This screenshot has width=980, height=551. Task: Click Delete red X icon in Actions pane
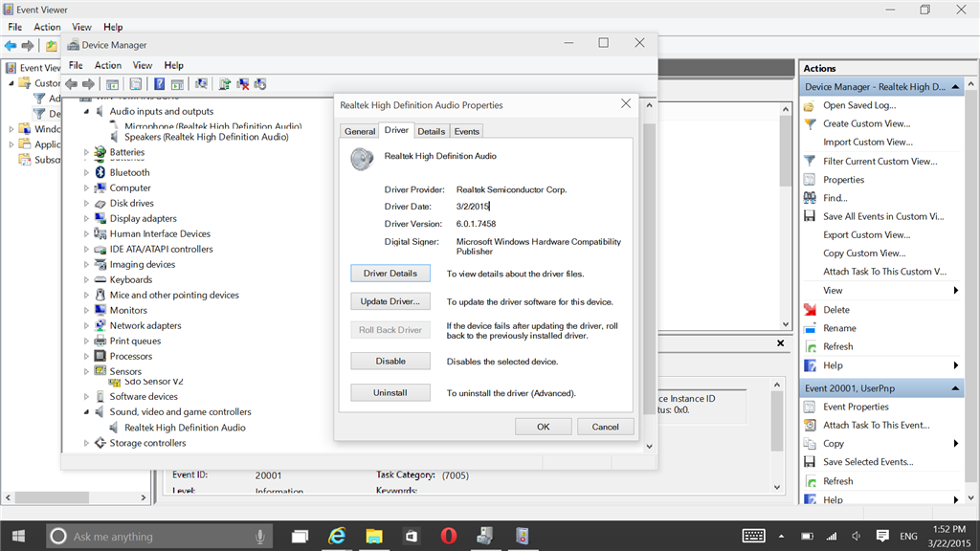810,309
